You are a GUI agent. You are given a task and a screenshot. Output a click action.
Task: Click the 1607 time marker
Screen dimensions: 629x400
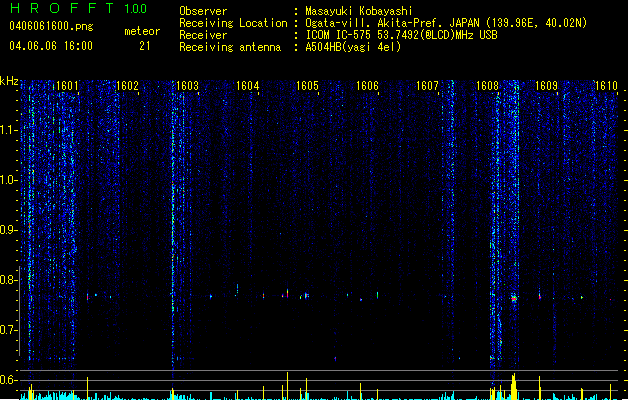tap(427, 86)
